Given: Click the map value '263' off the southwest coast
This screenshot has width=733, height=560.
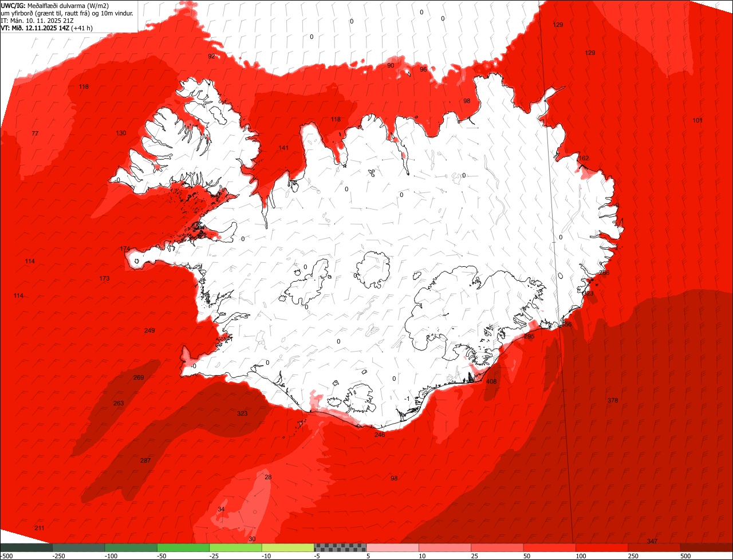Looking at the screenshot, I should tap(119, 403).
